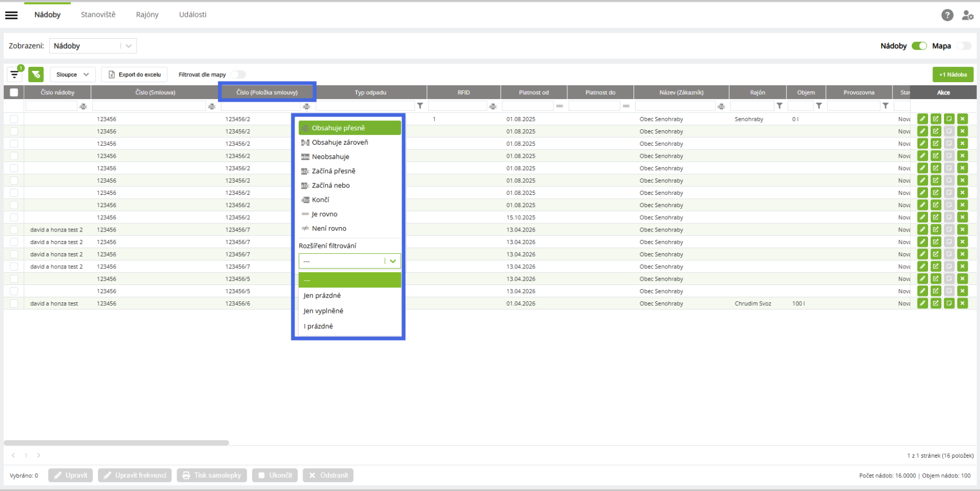Open the Zobrazení Nádoby dropdown

click(93, 46)
